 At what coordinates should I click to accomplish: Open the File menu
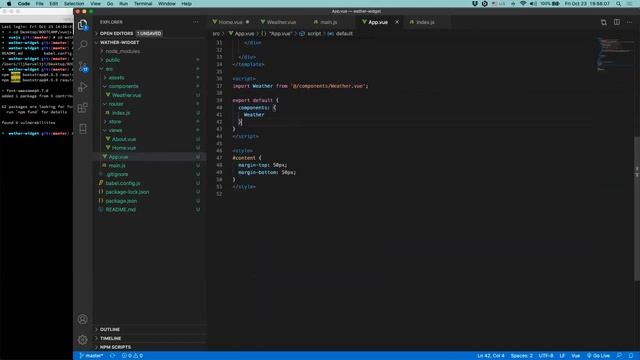(x=40, y=4)
